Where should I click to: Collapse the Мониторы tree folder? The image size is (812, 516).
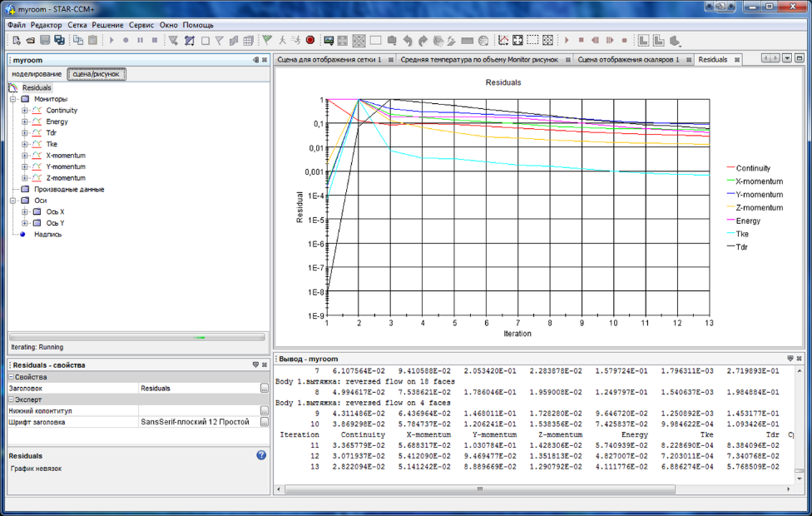(x=13, y=99)
